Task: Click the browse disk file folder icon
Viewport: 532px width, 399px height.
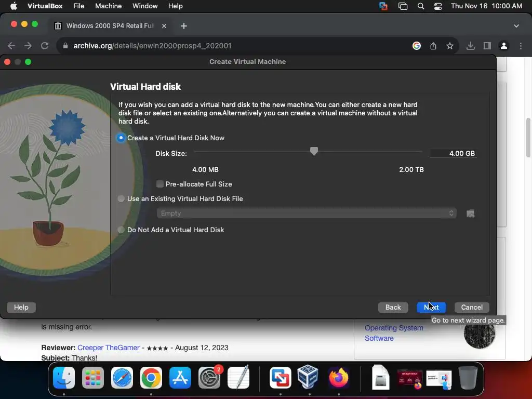Action: (x=470, y=214)
